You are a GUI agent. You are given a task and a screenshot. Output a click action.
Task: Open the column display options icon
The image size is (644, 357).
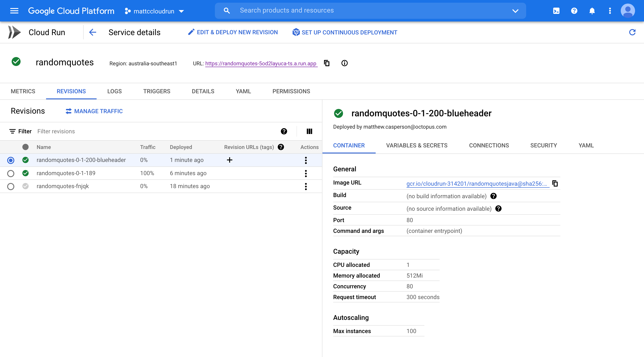(309, 131)
